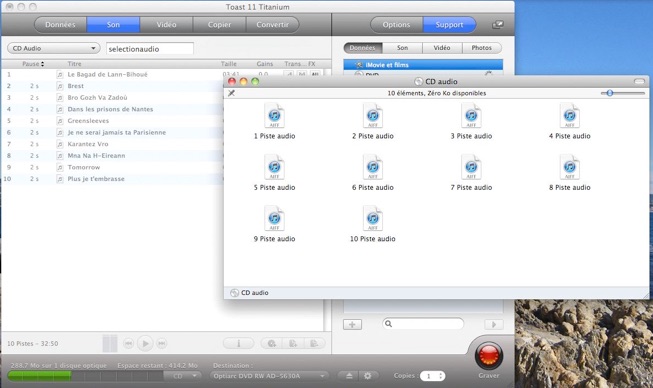The height and width of the screenshot is (388, 653).
Task: Open the Optiarc DVD RW destination dropdown
Action: coord(269,376)
